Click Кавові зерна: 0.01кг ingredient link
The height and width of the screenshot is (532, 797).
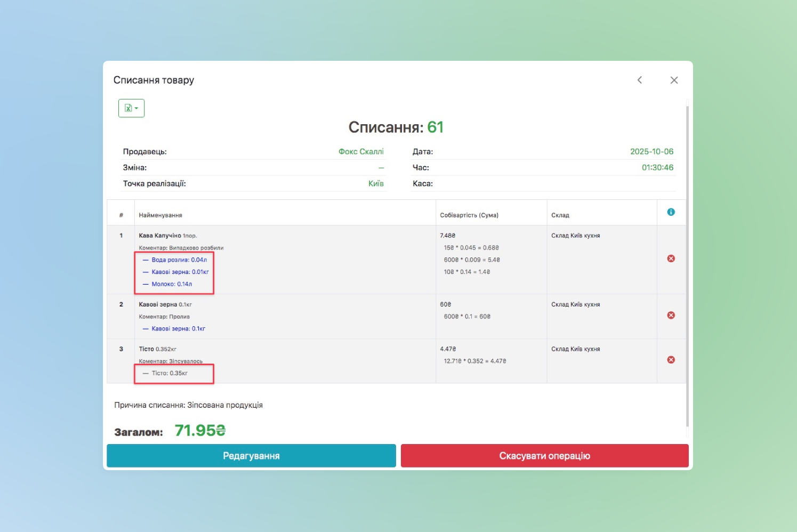[180, 272]
